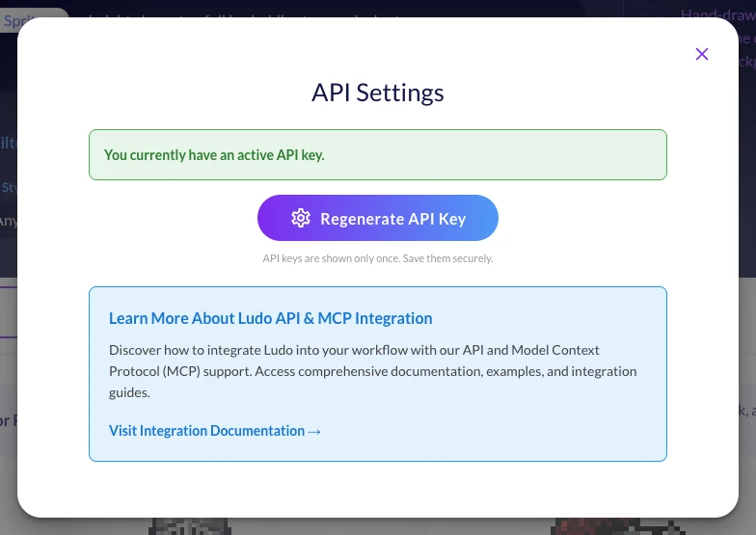
Task: Click the 'Discover how to integrate Ludo' paragraph
Action: (x=372, y=371)
